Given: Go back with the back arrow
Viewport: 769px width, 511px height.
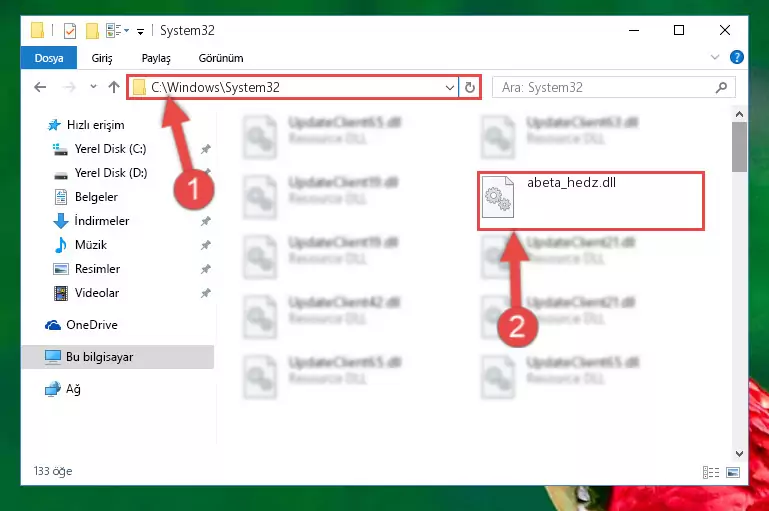Looking at the screenshot, I should (40, 87).
